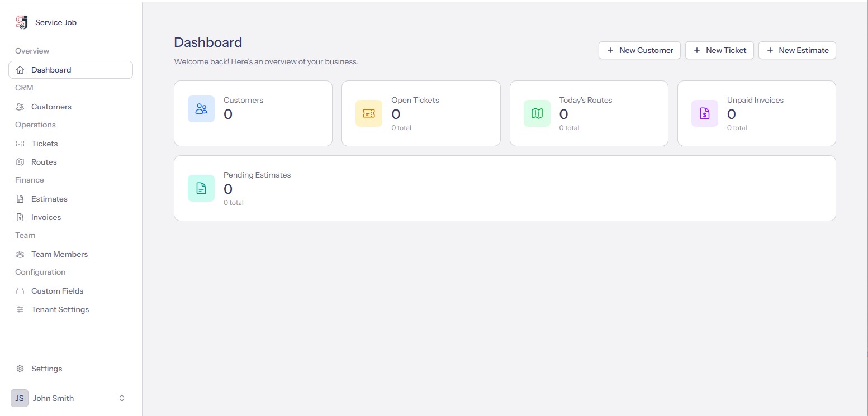Click the Custom Fields icon
This screenshot has width=868, height=416.
20,291
